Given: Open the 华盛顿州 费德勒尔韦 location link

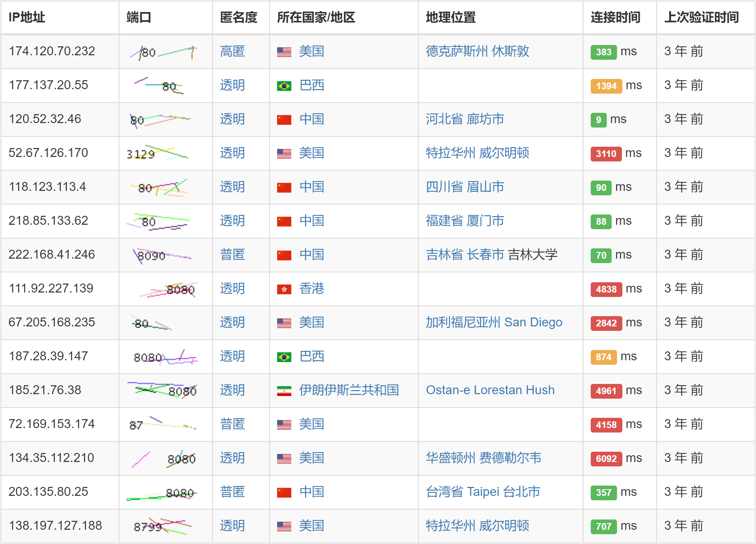Looking at the screenshot, I should click(x=484, y=458).
